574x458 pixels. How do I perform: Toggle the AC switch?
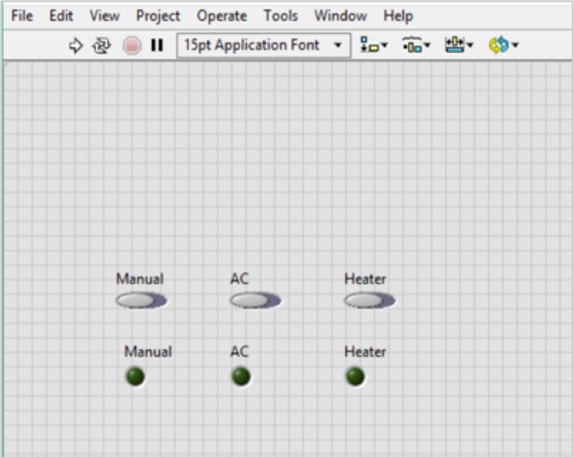click(255, 301)
